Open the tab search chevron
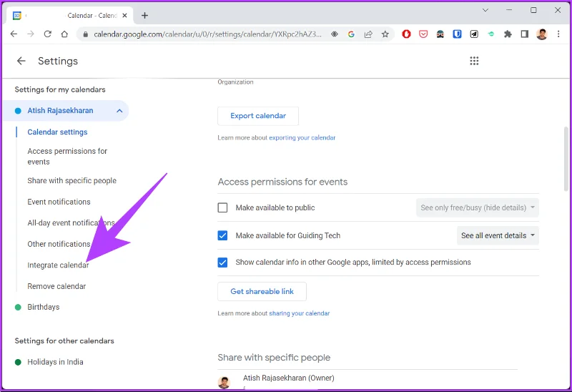Viewport: 572px width, 392px height. pos(485,10)
